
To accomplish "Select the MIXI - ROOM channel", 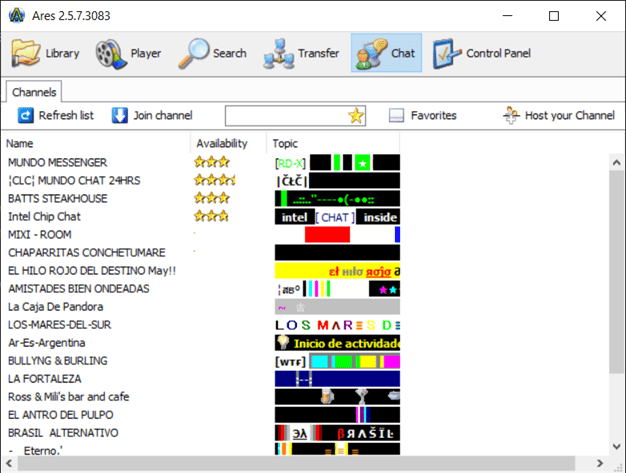I will [x=40, y=234].
